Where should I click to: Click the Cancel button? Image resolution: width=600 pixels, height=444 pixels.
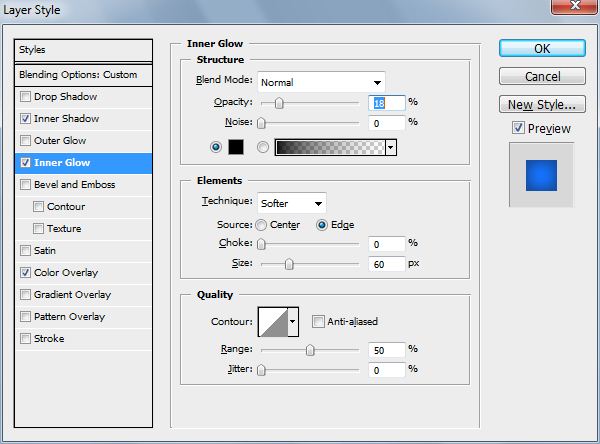point(542,77)
